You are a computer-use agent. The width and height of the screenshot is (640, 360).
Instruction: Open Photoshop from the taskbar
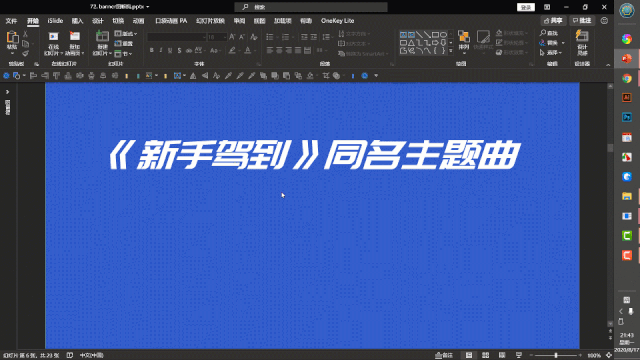pyautogui.click(x=627, y=117)
